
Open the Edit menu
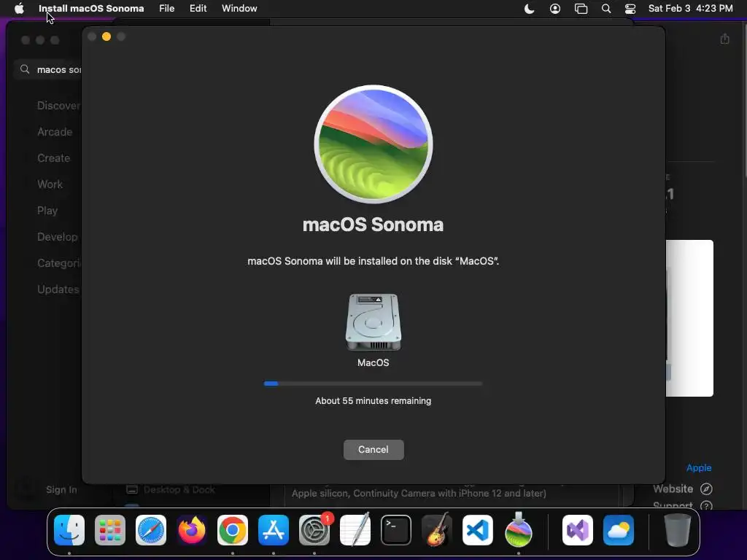tap(198, 9)
